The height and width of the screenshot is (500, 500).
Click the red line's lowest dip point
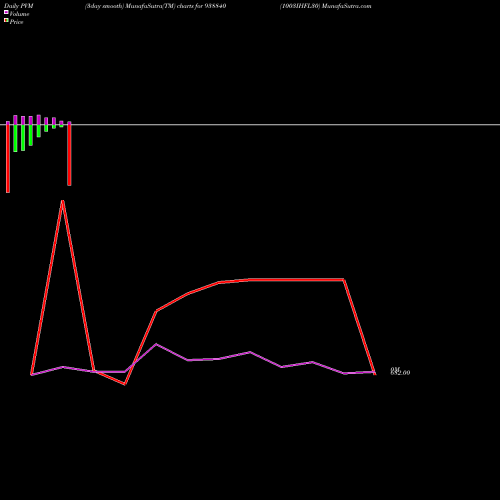coord(125,384)
